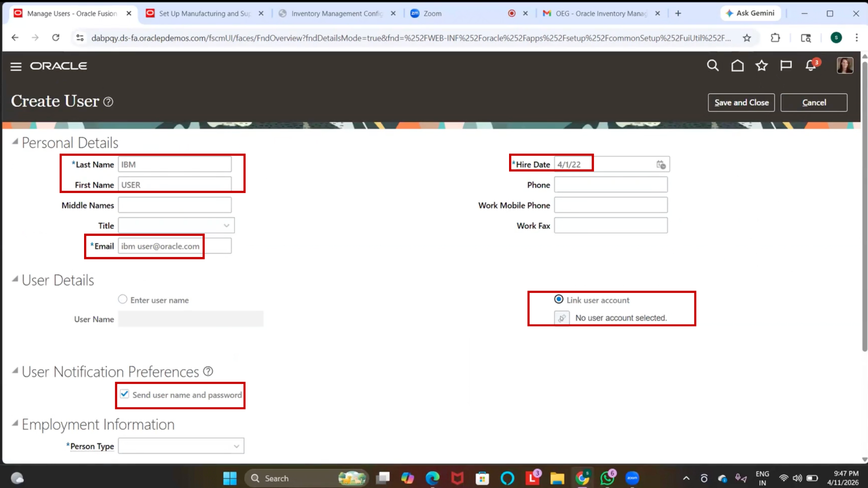Select Link user account radio button
Image resolution: width=868 pixels, height=488 pixels.
(x=559, y=299)
